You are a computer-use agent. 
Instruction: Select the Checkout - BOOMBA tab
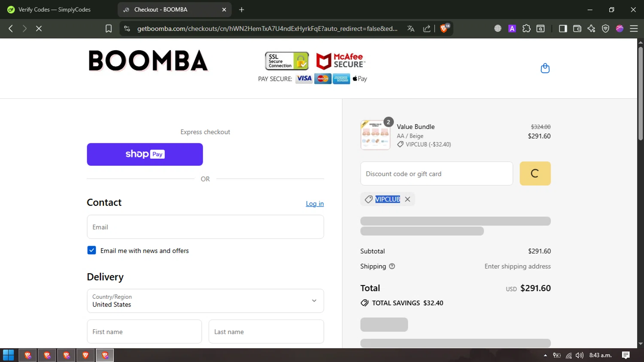174,9
